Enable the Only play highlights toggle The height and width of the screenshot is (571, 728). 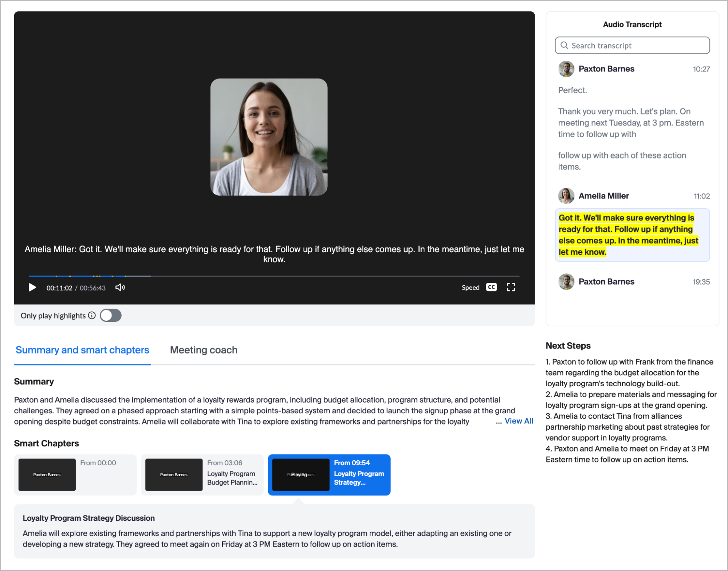(111, 315)
